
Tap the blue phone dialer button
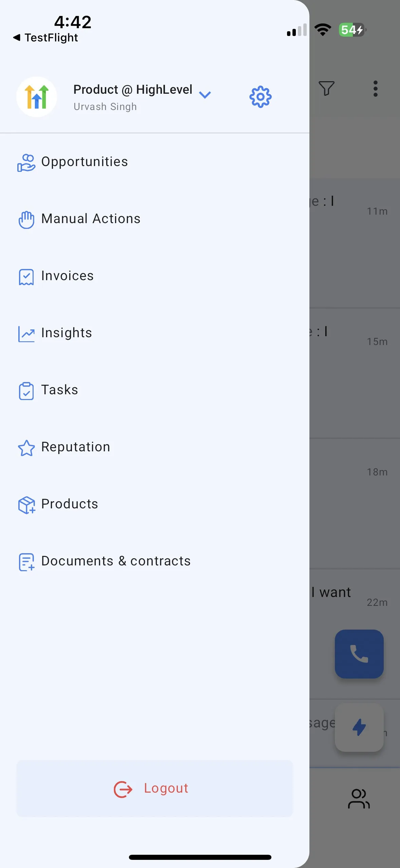tap(359, 654)
